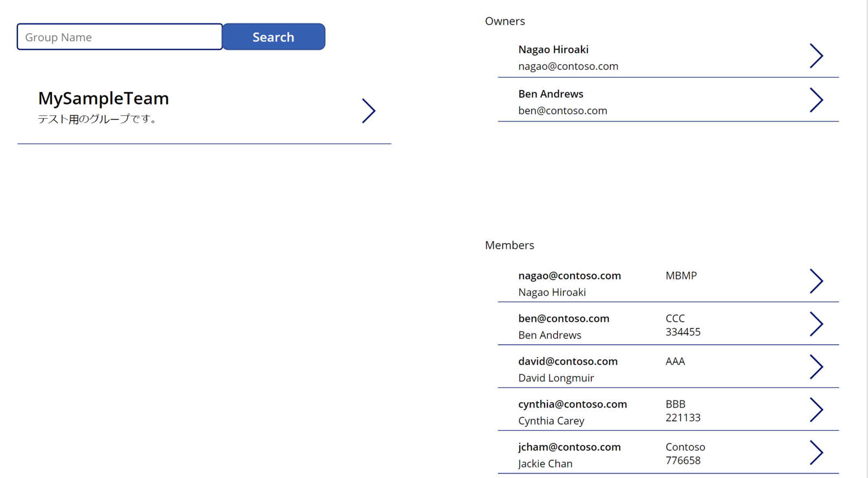Image resolution: width=868 pixels, height=478 pixels.
Task: Click owner email ben@contoso.com
Action: coord(563,111)
